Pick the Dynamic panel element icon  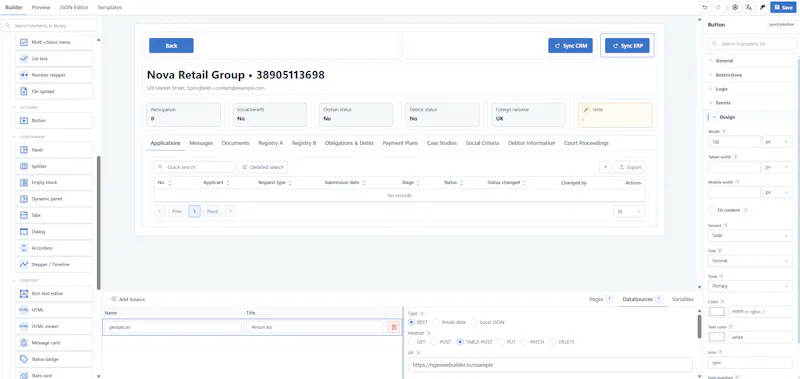click(23, 199)
